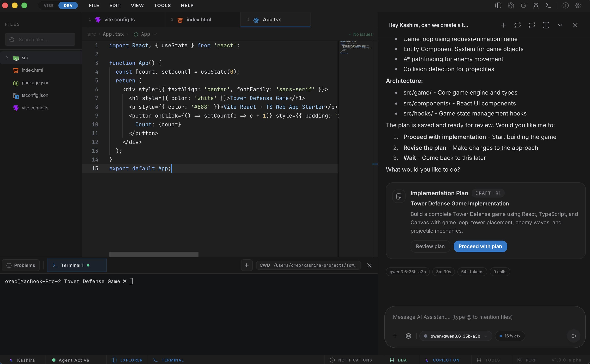590x364 pixels.
Task: Click App.tsx in the breadcrumb path
Action: tap(113, 34)
